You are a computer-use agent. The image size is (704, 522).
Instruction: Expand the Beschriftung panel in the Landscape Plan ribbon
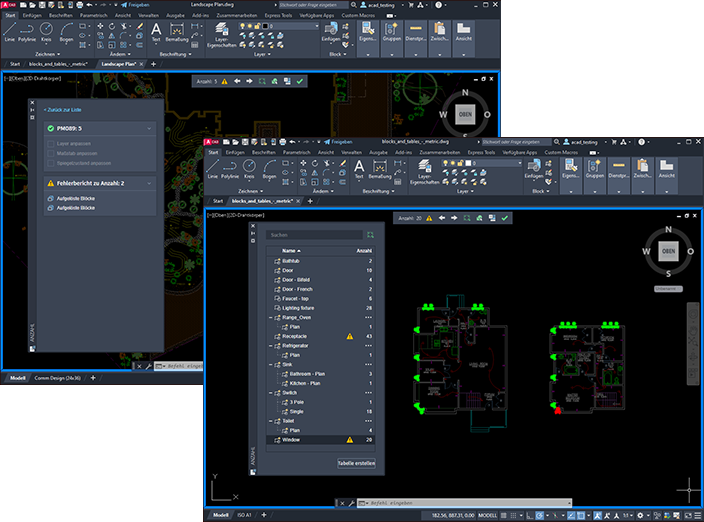175,54
